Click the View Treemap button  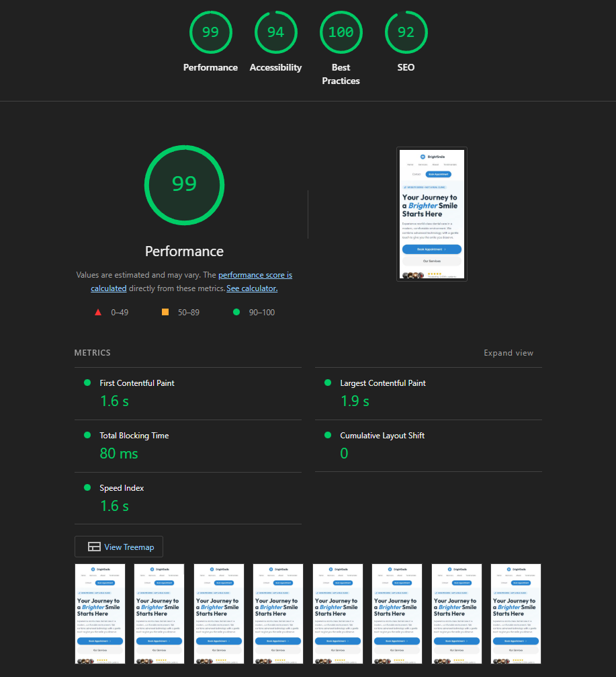click(119, 547)
